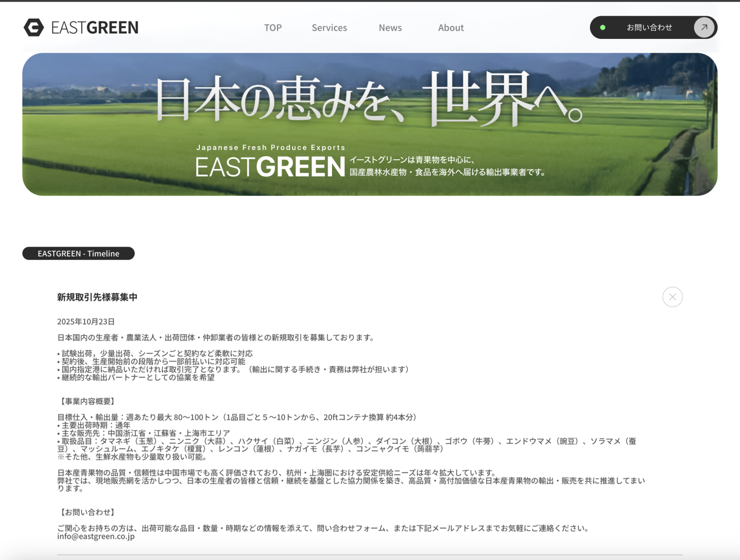Click the date 2025年10月23日 on the post

[x=85, y=321]
